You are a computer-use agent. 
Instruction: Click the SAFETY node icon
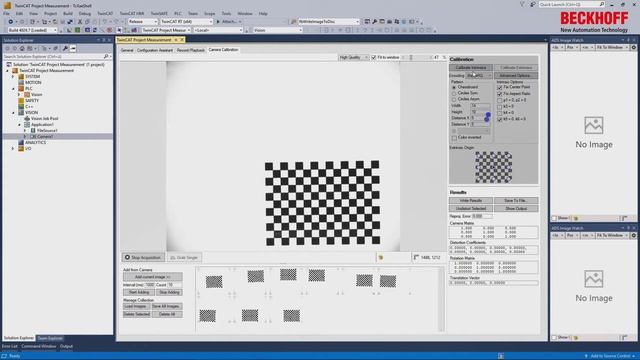click(x=21, y=100)
